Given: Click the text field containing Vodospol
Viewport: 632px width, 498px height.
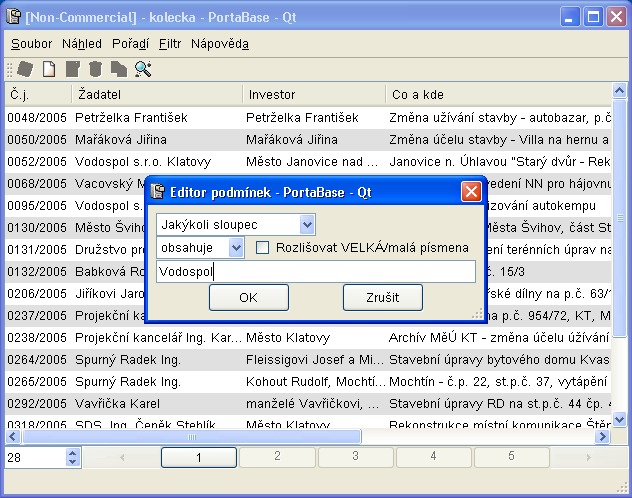Looking at the screenshot, I should 316,271.
